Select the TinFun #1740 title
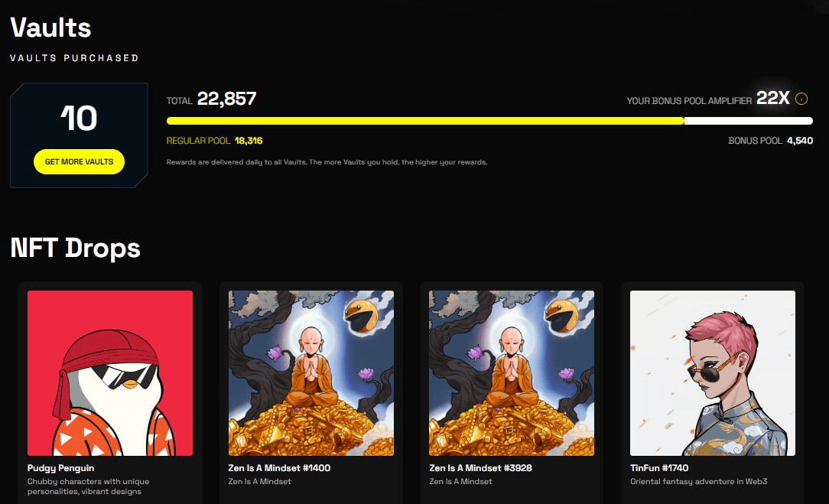Viewport: 829px width, 504px height. (x=659, y=468)
